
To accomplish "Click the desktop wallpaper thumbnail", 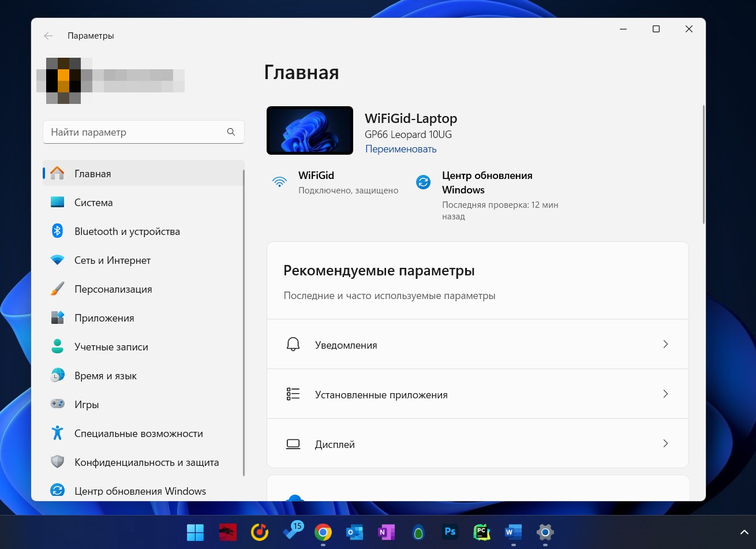I will (x=310, y=130).
